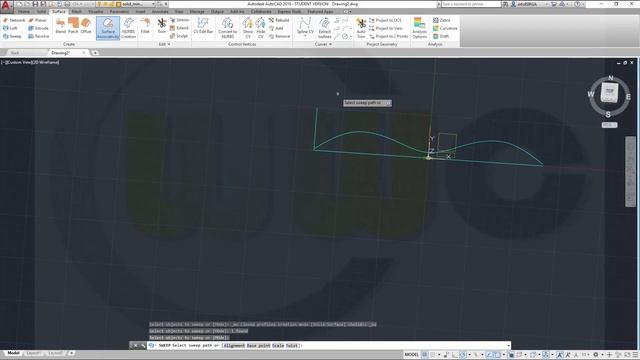Viewport: 640px width, 360px height.
Task: Open workspace switching gear in status bar
Action: click(596, 355)
